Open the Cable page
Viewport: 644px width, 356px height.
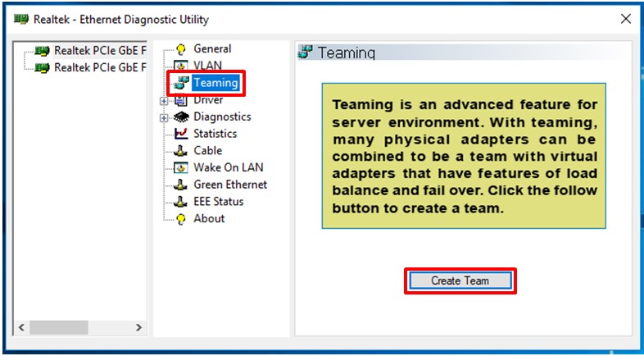[x=208, y=150]
